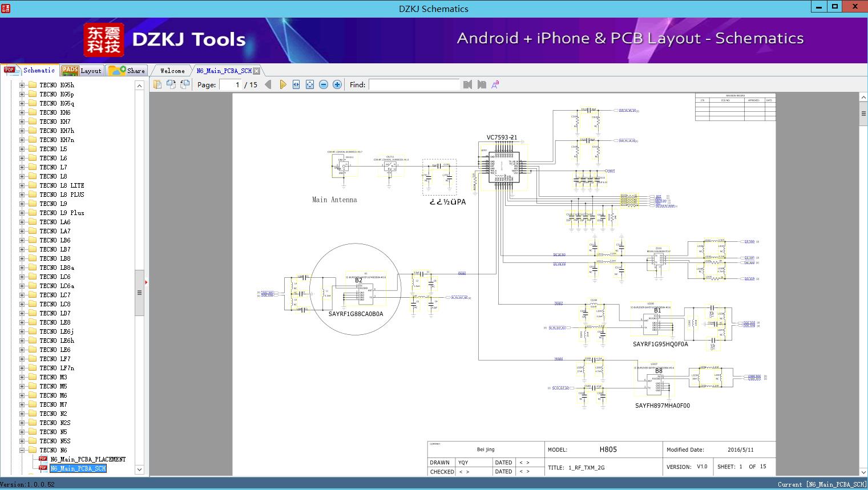Click the page number input field
Image resolution: width=868 pixels, height=490 pixels.
[230, 84]
